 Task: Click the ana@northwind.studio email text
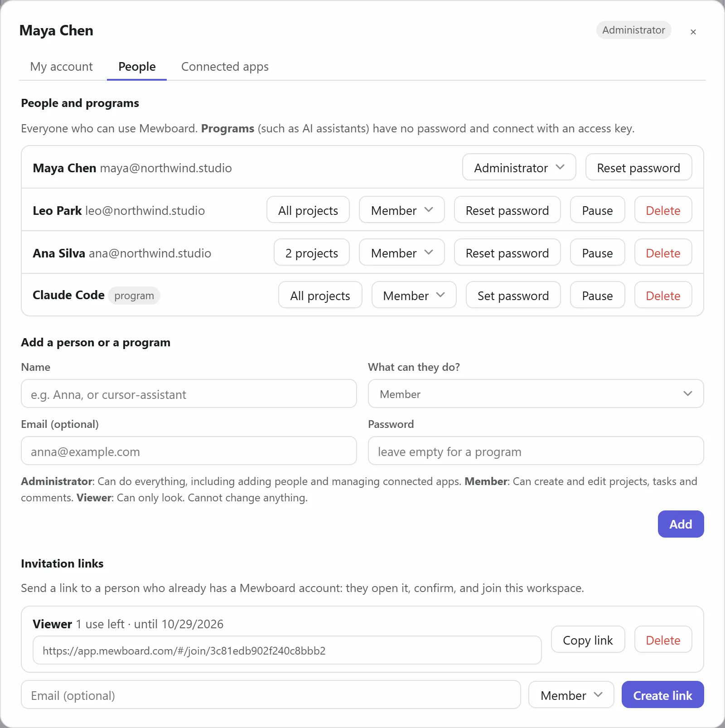pos(150,253)
